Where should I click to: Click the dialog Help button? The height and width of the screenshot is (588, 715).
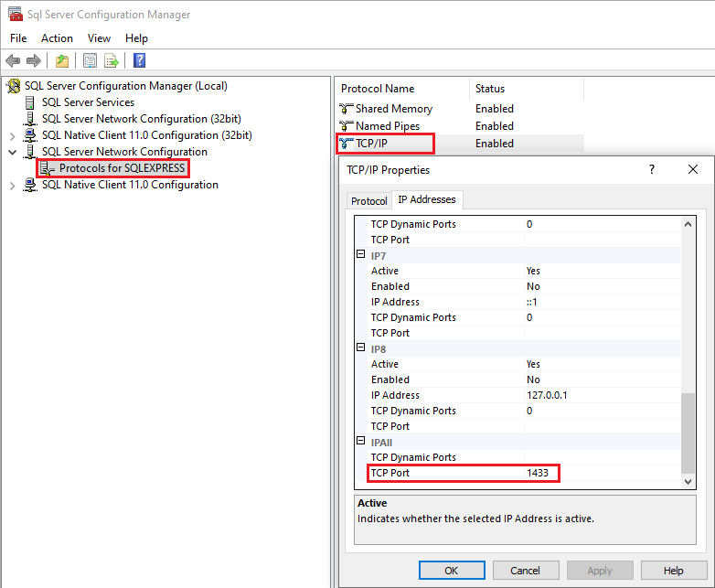pyautogui.click(x=674, y=571)
